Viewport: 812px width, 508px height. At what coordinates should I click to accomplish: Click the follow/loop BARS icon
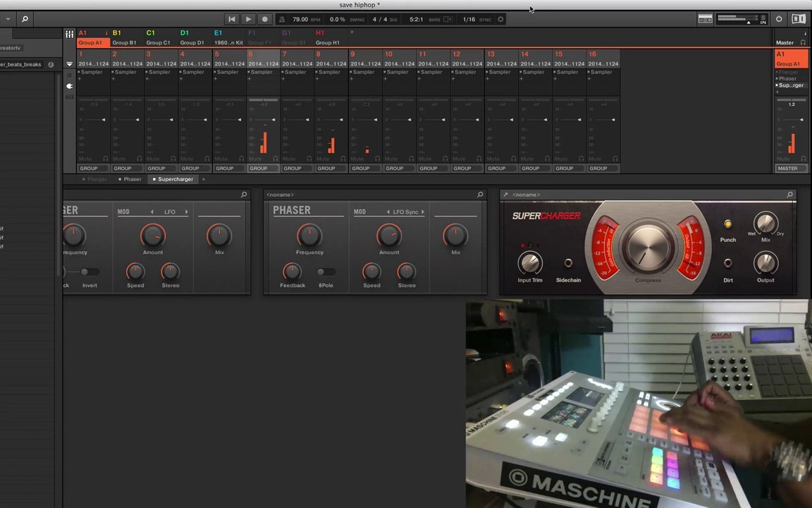pos(448,19)
